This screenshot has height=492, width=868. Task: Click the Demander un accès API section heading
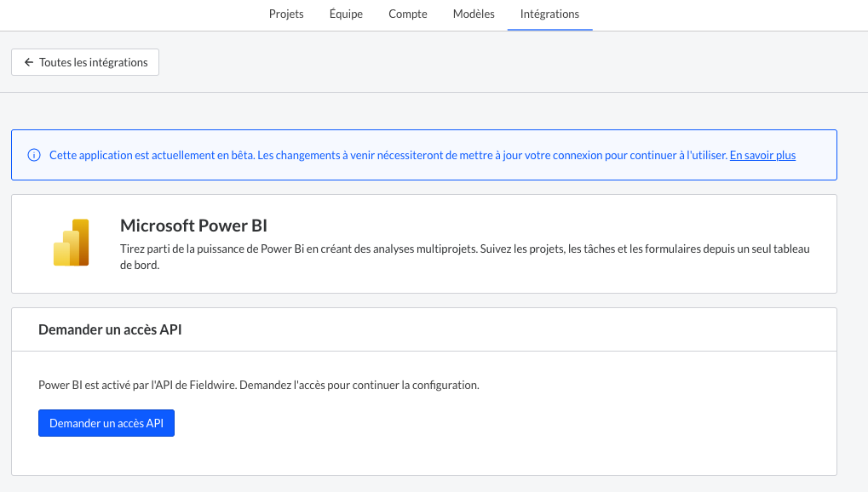click(110, 329)
